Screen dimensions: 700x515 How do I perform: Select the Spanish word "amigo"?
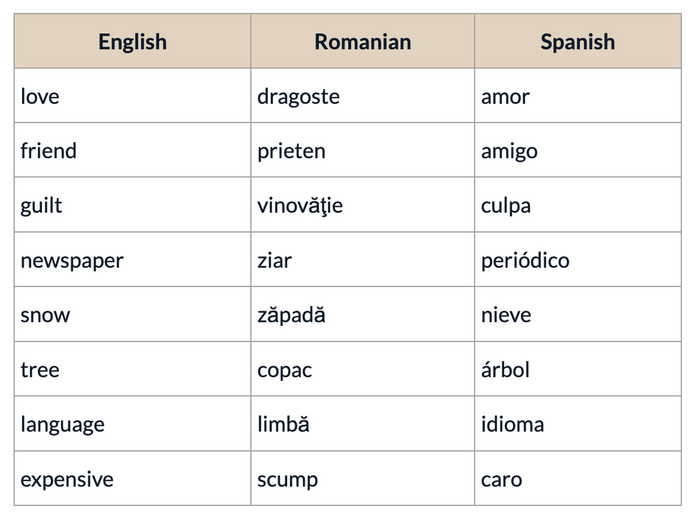pyautogui.click(x=509, y=151)
